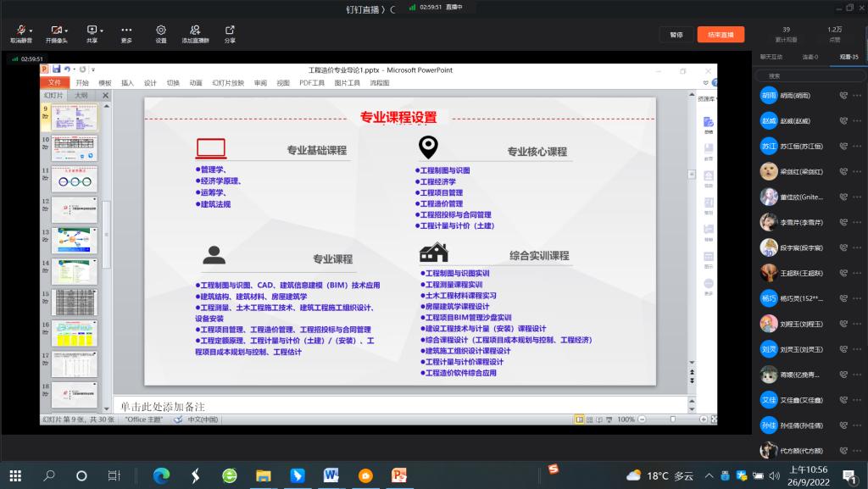Open more options for viewer 赵威

[x=858, y=121]
